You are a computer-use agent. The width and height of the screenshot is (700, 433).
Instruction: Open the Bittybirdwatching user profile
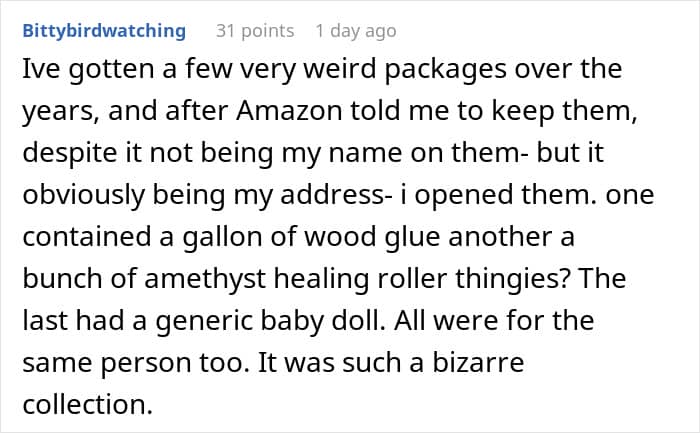point(103,31)
